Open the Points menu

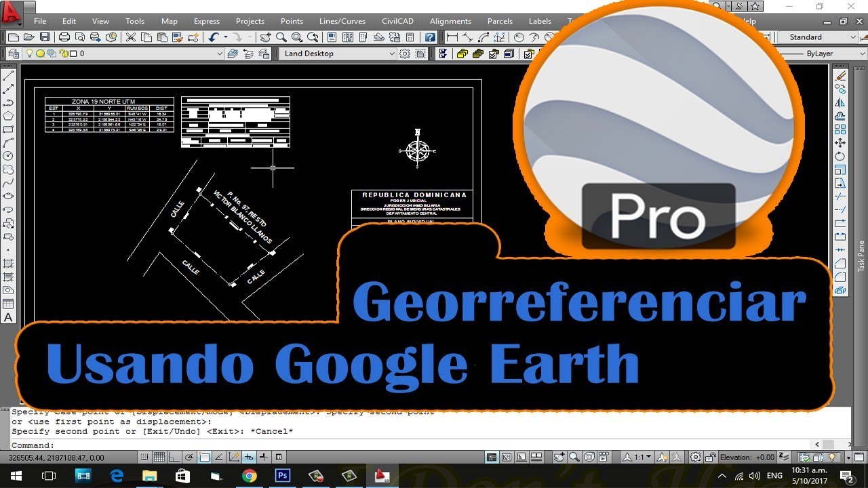tap(292, 21)
